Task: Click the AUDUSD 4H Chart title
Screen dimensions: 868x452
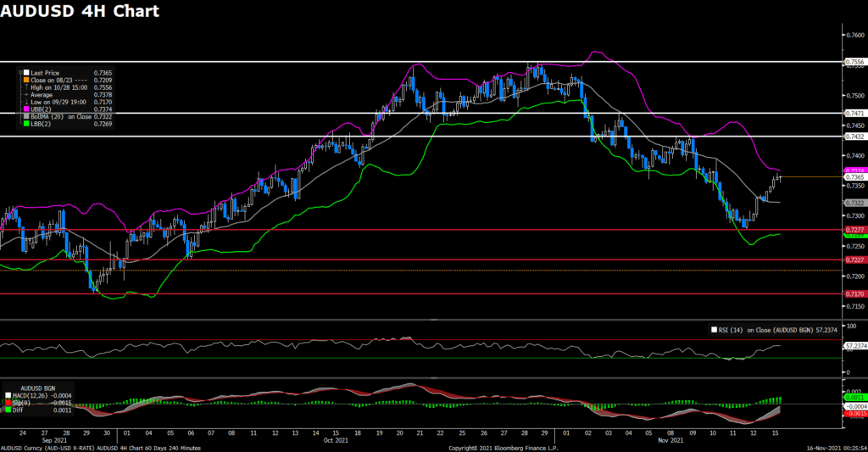Action: [80, 10]
